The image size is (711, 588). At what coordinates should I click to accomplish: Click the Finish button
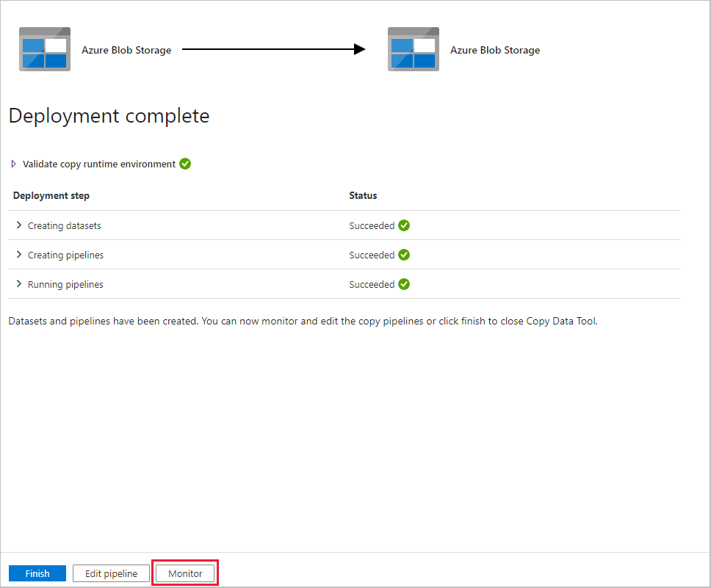tap(37, 573)
